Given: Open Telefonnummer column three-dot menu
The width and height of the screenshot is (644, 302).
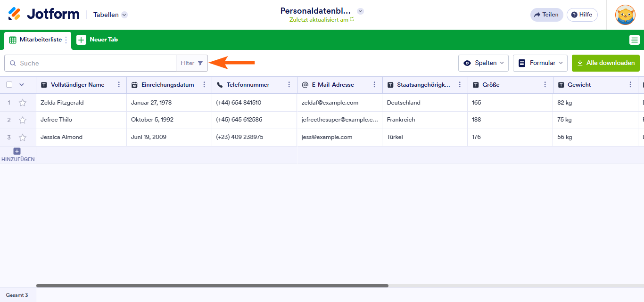Looking at the screenshot, I should [x=289, y=85].
